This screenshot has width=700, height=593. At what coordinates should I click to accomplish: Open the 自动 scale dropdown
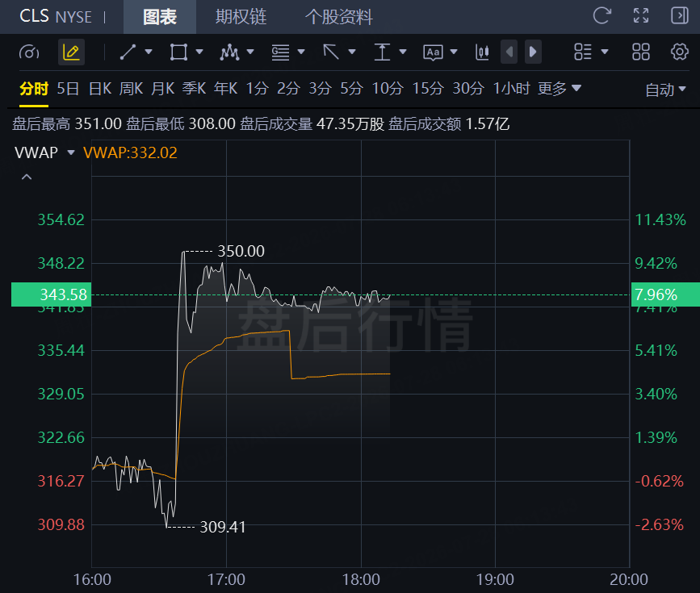click(x=665, y=90)
